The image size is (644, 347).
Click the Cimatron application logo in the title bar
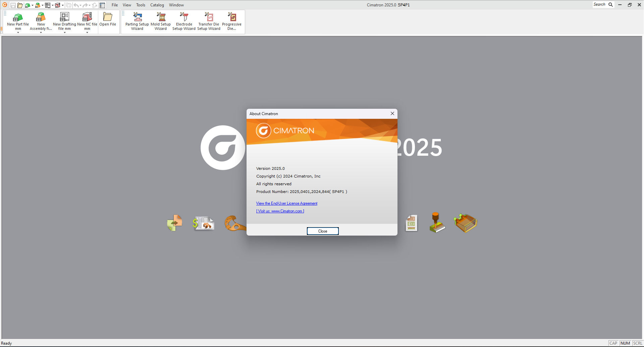(x=5, y=5)
